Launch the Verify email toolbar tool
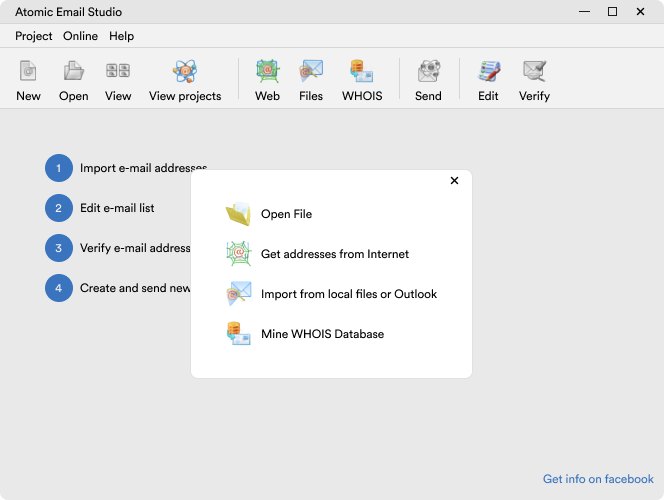The image size is (664, 500). click(534, 72)
